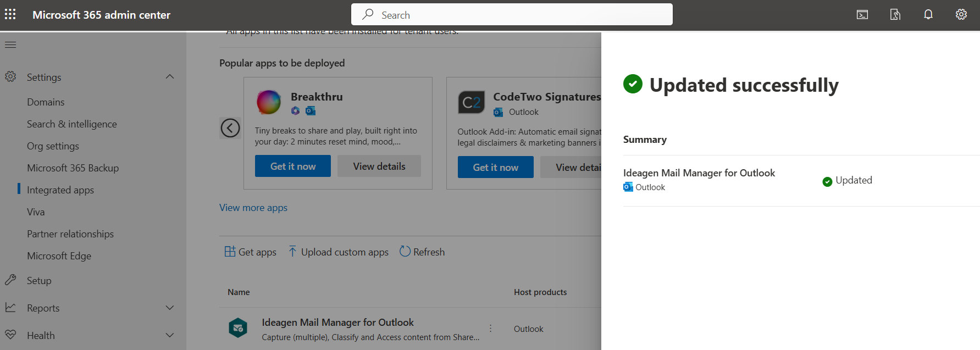Click the Ideagen Mail Manager app icon

pos(238,329)
